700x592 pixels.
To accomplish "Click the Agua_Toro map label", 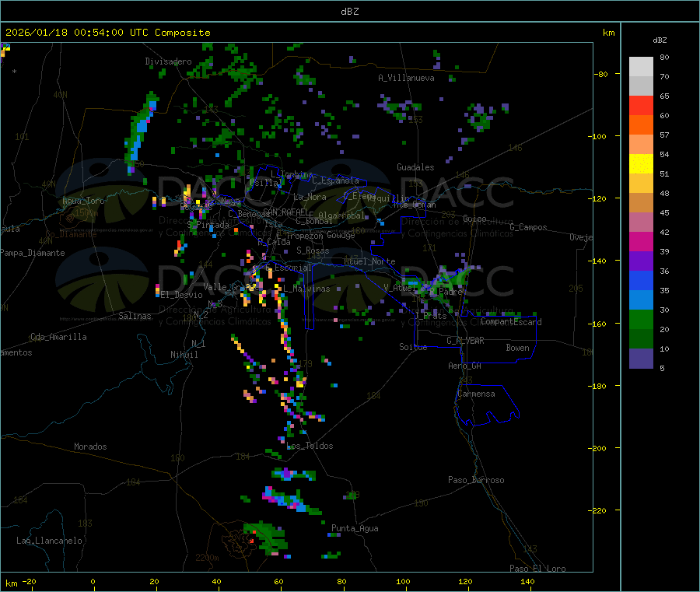I will pos(83,201).
